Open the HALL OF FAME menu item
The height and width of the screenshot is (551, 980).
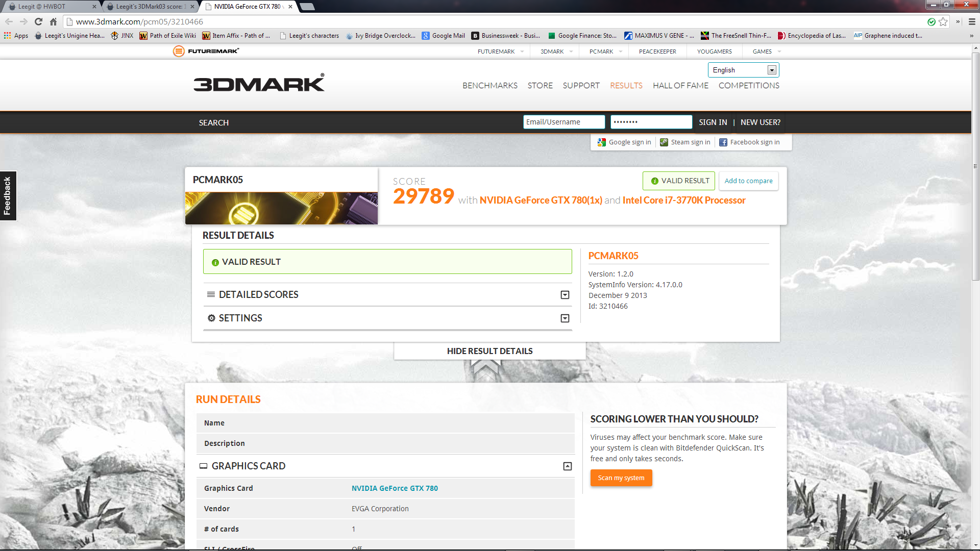pyautogui.click(x=680, y=86)
